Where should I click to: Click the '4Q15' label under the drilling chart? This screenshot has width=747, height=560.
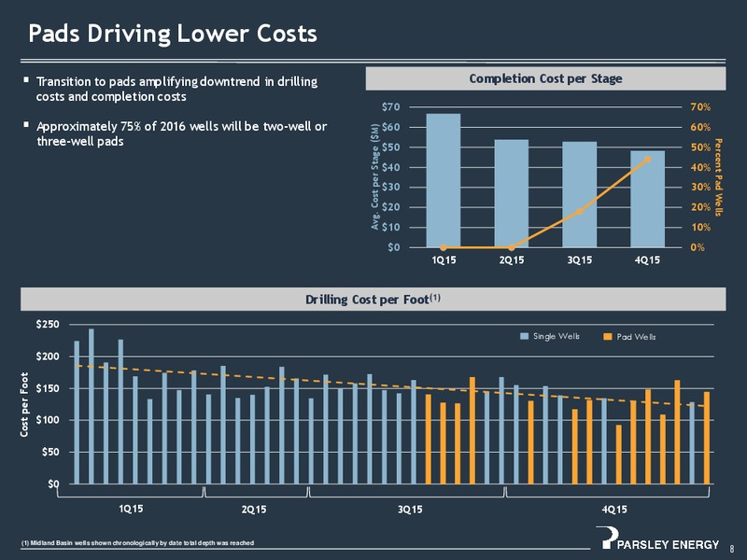614,510
